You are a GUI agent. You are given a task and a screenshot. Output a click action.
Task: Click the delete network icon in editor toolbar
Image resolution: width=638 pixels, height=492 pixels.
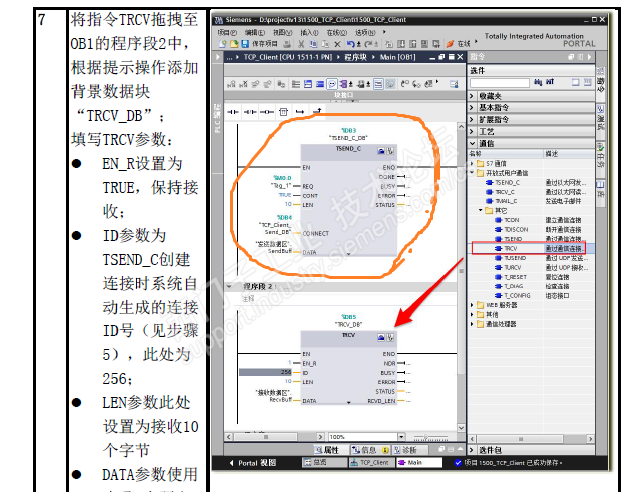click(x=243, y=84)
